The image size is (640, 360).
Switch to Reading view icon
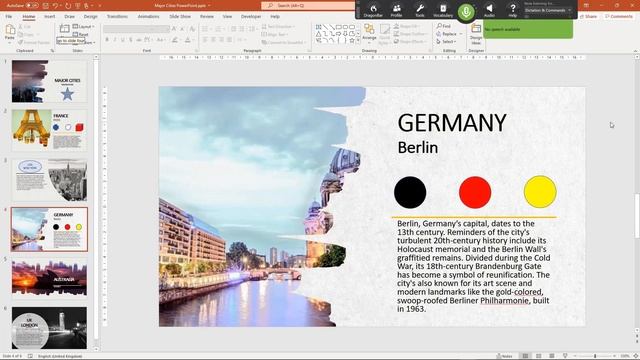point(551,356)
